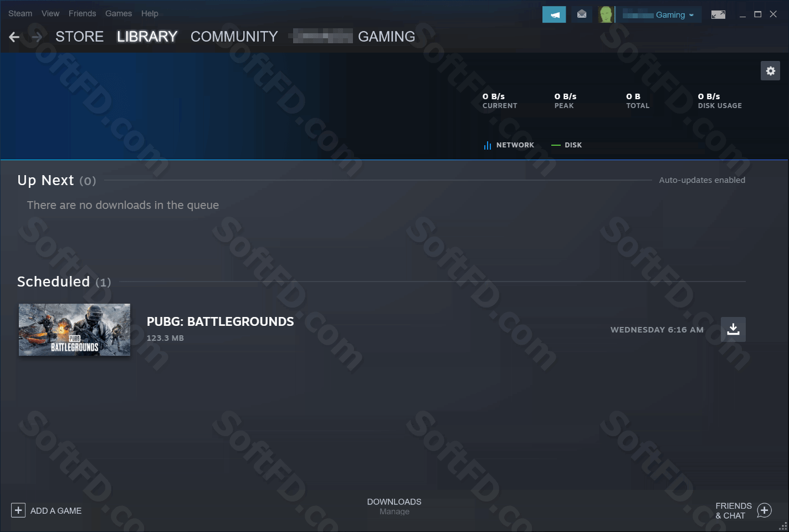Click Auto-updates enabled link
Image resolution: width=789 pixels, height=532 pixels.
[702, 180]
